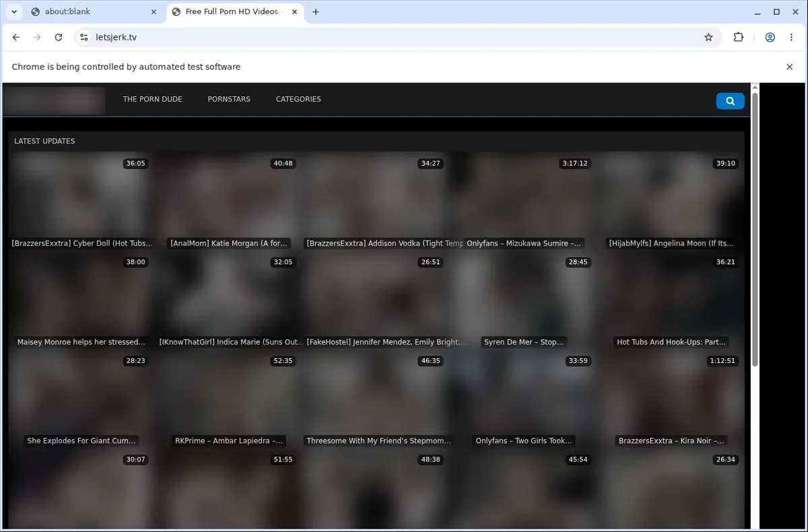Open the Chrome three-dot menu
Viewport: 808px width, 532px height.
click(791, 38)
